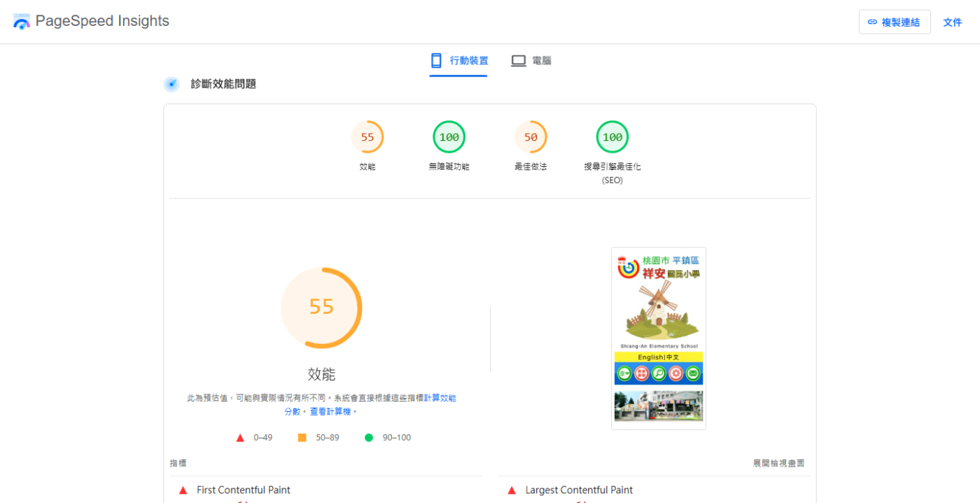Select the 55 效能 score gauge
Image resolution: width=980 pixels, height=503 pixels.
point(367,137)
